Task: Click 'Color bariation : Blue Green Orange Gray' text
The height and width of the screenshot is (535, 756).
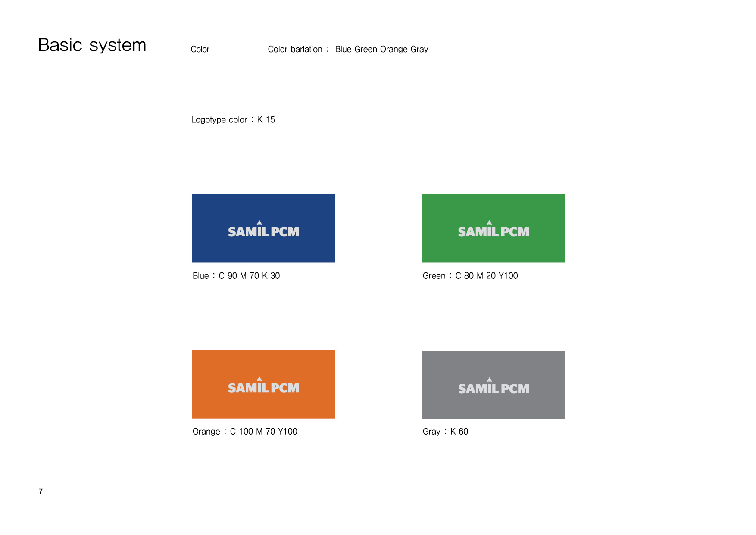Action: [x=348, y=49]
